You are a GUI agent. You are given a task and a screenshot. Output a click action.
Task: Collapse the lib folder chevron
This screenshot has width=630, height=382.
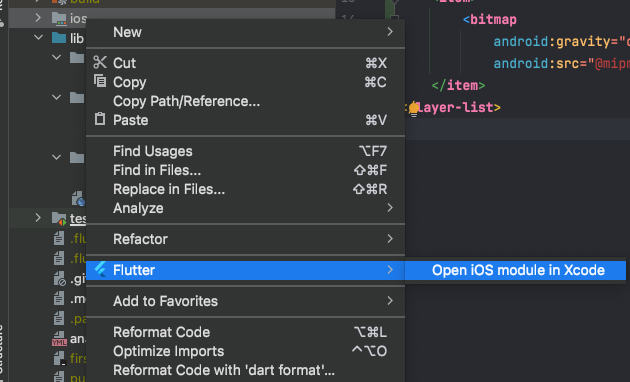point(39,38)
